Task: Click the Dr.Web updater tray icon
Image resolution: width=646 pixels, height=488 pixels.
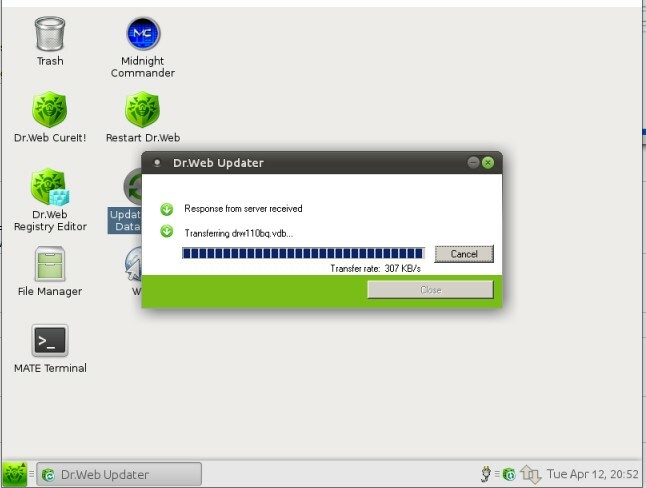Action: [509, 474]
